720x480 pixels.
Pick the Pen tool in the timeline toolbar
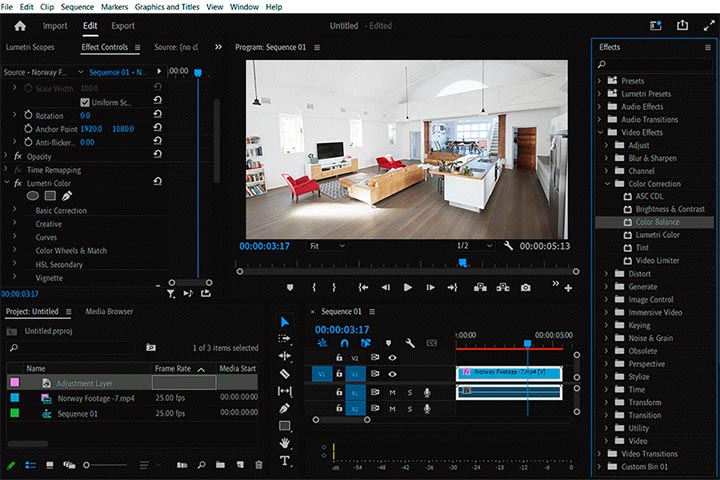pyautogui.click(x=285, y=408)
